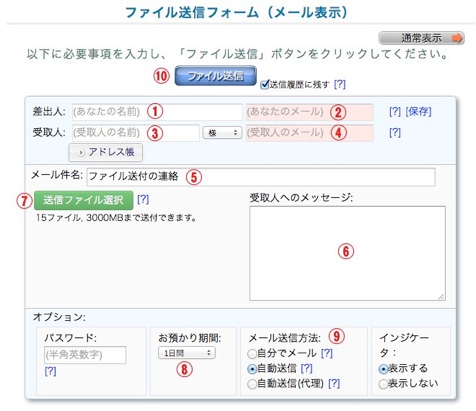Image resolution: width=476 pixels, height=411 pixels.
Task: Toggle the 送信履歴に残す checkbox
Action: tap(265, 84)
